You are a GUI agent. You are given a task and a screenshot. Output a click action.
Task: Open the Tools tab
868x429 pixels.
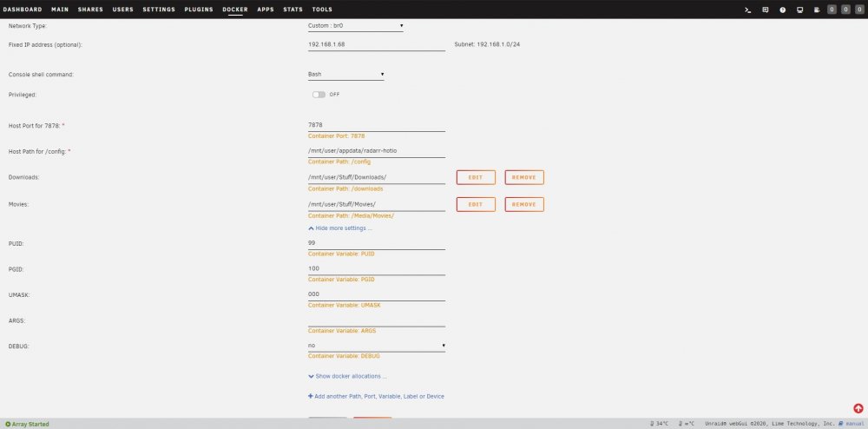point(322,10)
